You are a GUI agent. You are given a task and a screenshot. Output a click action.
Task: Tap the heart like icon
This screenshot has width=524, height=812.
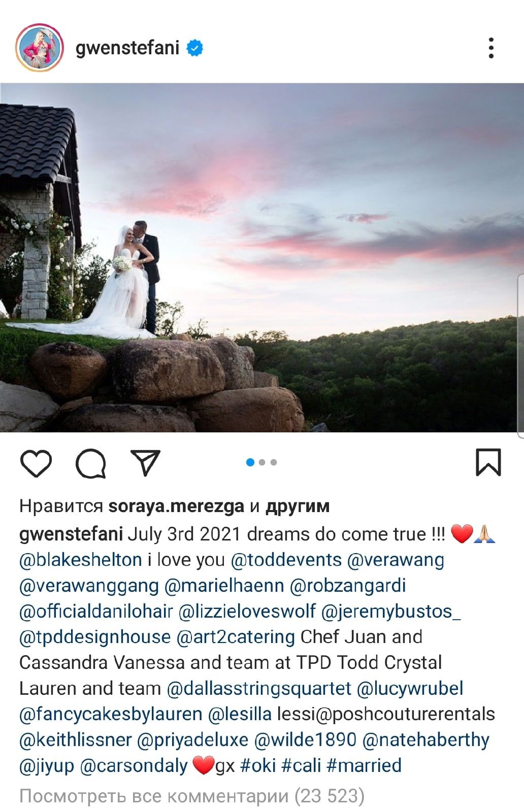36,463
